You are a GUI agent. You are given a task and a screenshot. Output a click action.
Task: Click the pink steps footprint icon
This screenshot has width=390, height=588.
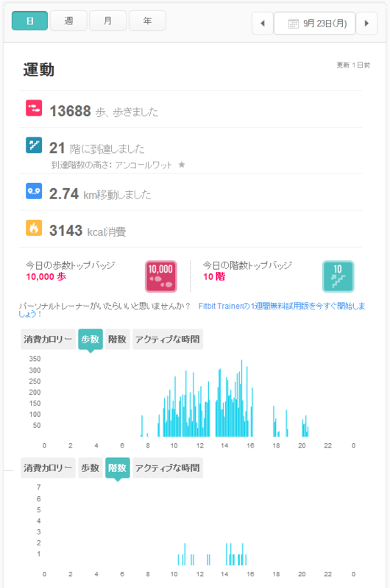pyautogui.click(x=34, y=108)
